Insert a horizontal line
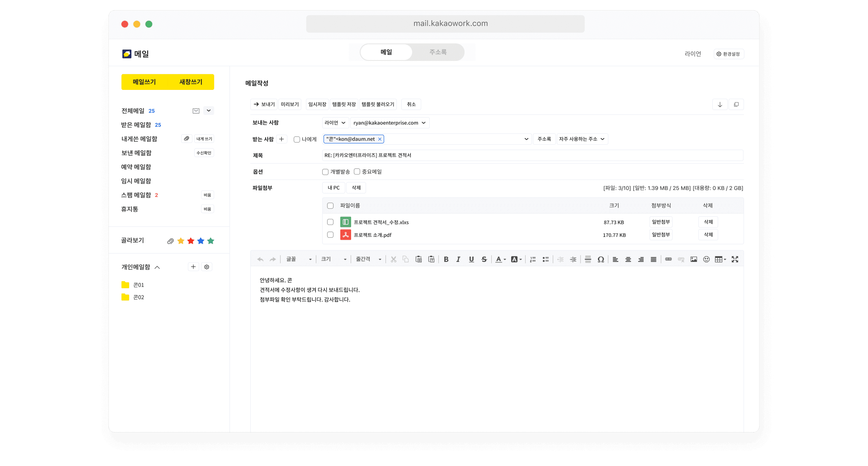Viewport: 868px width, 466px height. point(588,259)
